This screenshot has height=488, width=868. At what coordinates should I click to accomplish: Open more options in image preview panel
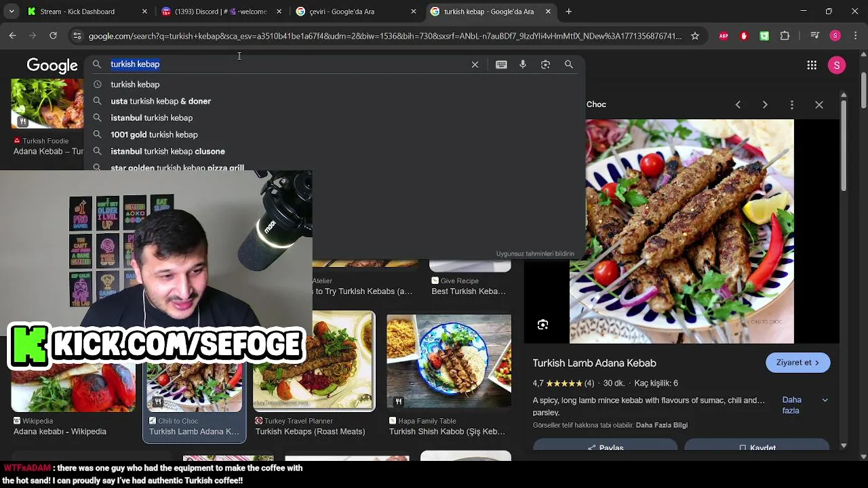792,104
